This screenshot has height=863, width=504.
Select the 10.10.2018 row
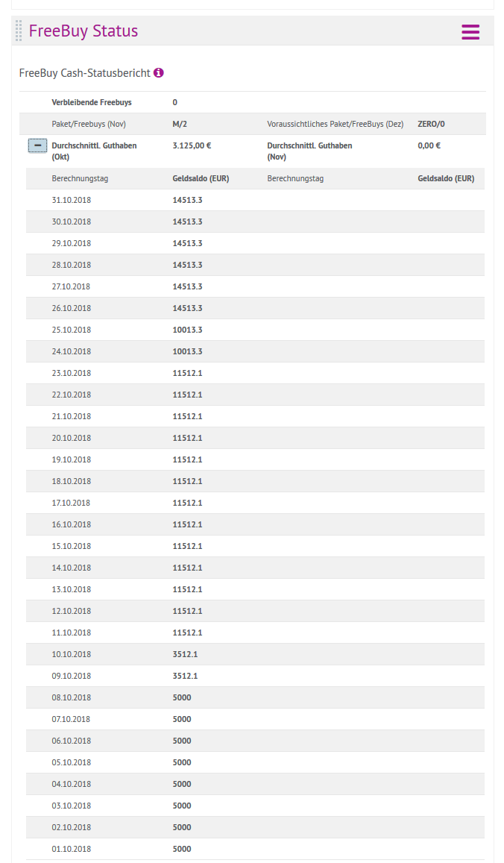(x=72, y=654)
